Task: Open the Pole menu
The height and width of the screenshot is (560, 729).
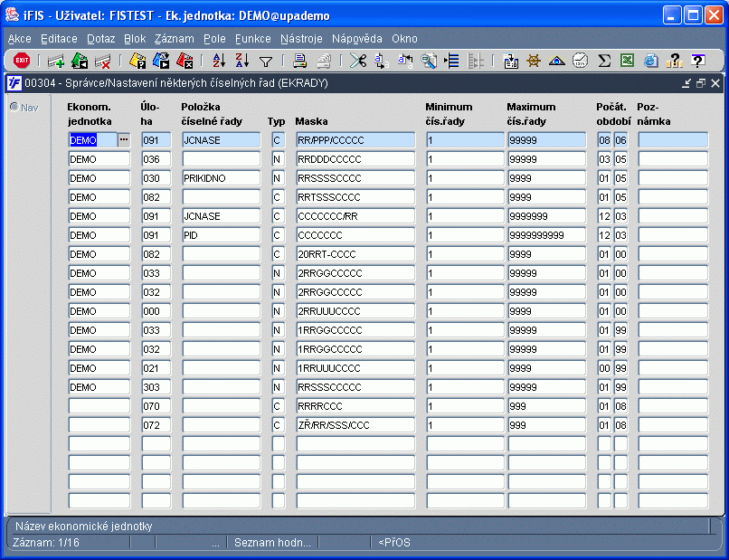Action: pos(214,39)
